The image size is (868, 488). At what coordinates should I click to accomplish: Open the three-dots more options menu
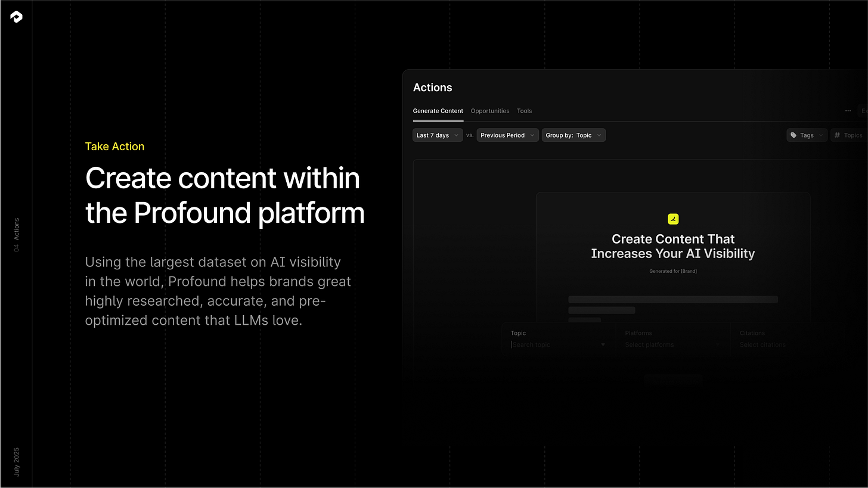(848, 111)
